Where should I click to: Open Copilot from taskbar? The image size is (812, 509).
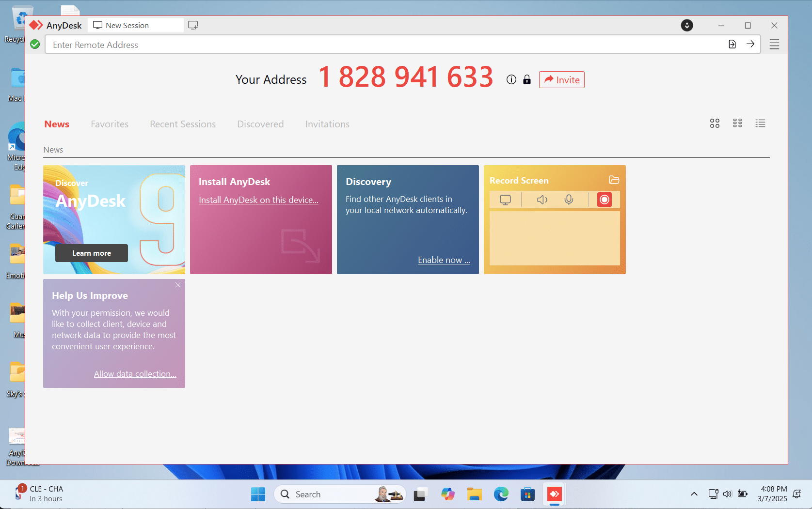pos(447,494)
